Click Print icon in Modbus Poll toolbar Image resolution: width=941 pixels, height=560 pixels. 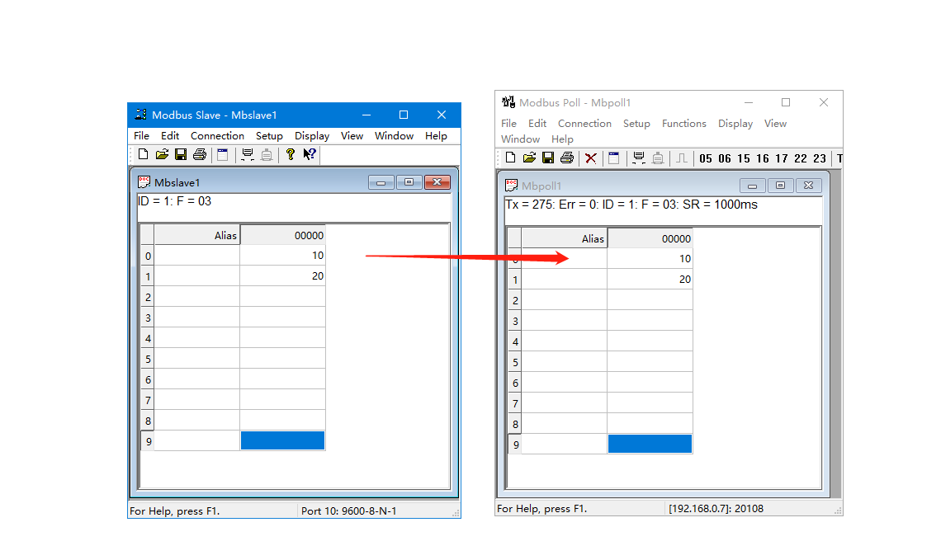[x=566, y=158]
